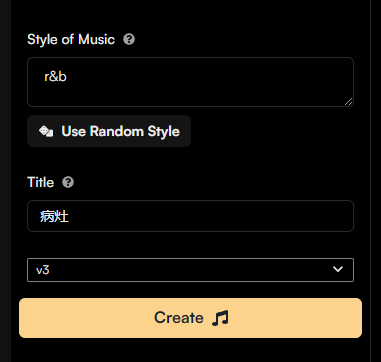Focus the Style of Music text area
This screenshot has height=362, width=381.
[190, 82]
